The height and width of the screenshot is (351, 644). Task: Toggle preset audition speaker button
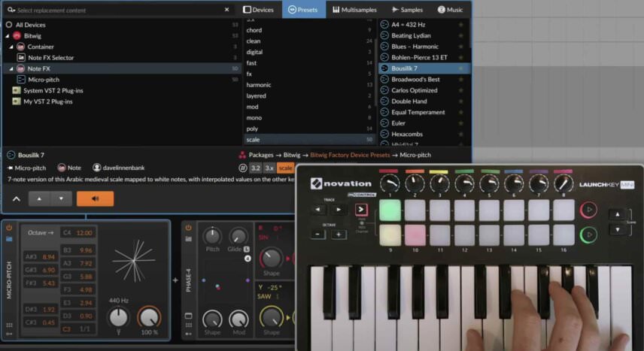point(95,198)
